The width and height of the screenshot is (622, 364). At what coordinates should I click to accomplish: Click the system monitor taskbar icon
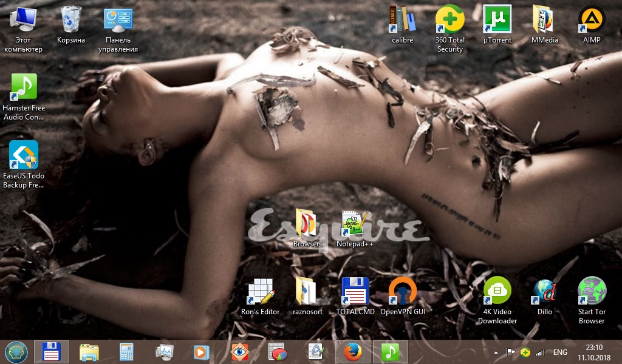click(164, 352)
